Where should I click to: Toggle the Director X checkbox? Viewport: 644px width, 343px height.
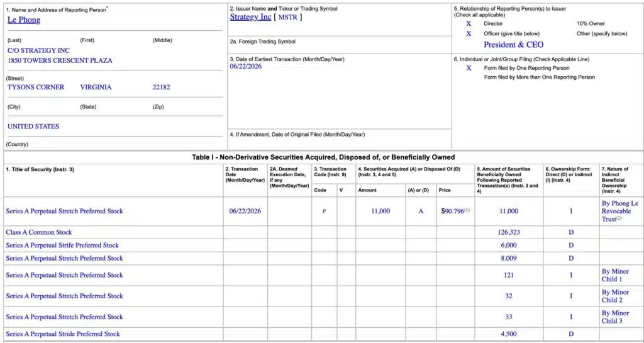click(x=469, y=24)
